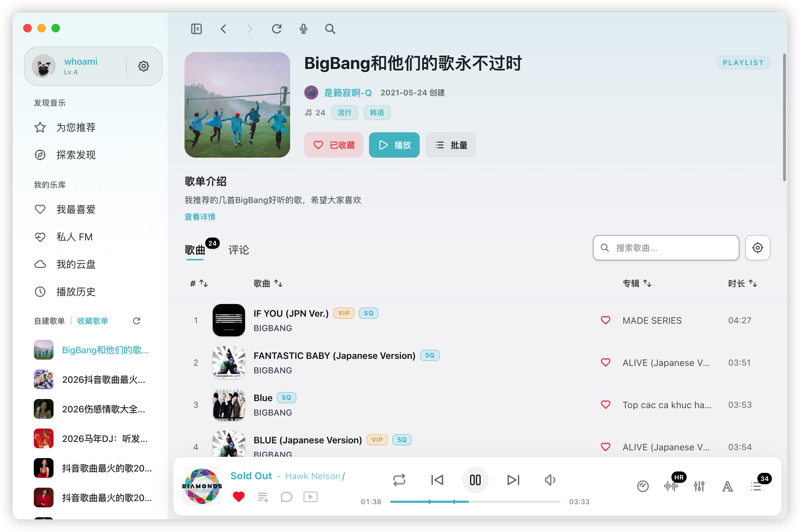This screenshot has height=532, width=800.
Task: Switch to 自建歌单 playlist tab
Action: pyautogui.click(x=49, y=321)
